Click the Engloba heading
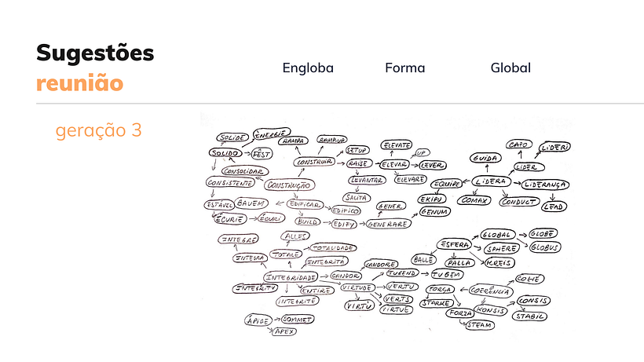 308,68
